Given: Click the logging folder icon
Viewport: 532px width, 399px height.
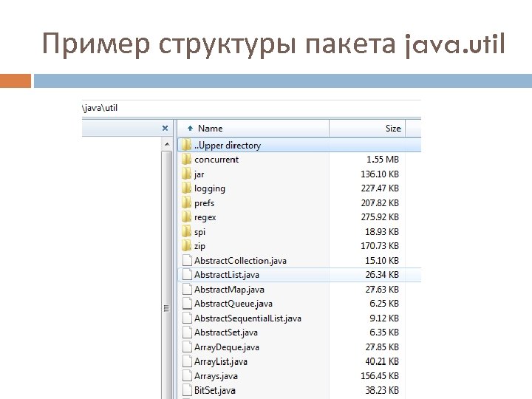Looking at the screenshot, I should [186, 188].
